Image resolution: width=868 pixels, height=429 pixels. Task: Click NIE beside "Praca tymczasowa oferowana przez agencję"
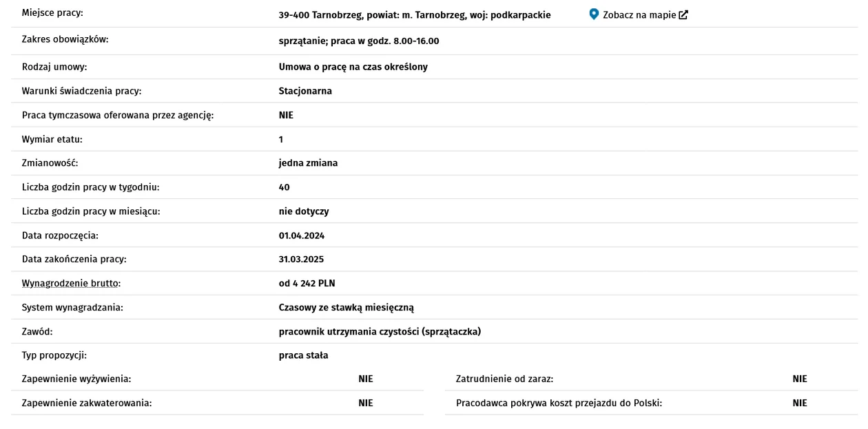pyautogui.click(x=286, y=115)
